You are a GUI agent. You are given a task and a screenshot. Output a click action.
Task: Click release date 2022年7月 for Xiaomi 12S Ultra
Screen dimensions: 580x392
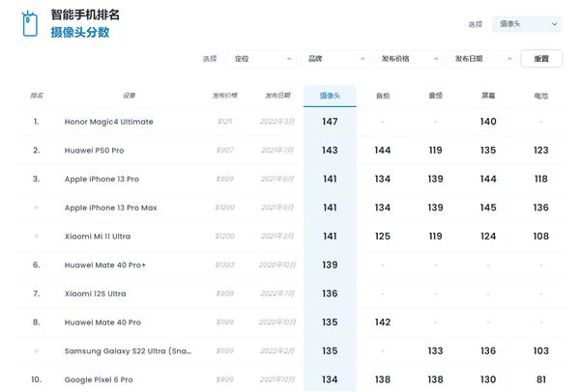pos(277,294)
